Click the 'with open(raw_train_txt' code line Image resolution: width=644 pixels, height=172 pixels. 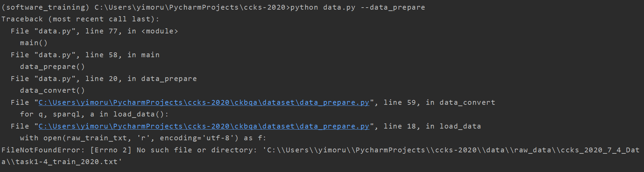point(143,138)
